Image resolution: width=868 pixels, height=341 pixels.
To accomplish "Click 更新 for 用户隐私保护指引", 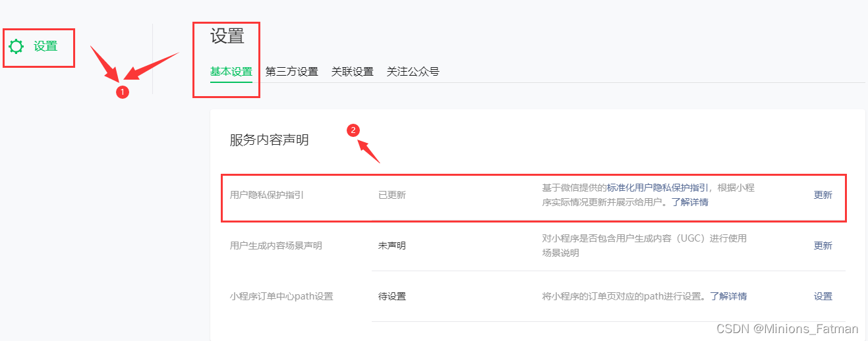I will click(x=823, y=195).
